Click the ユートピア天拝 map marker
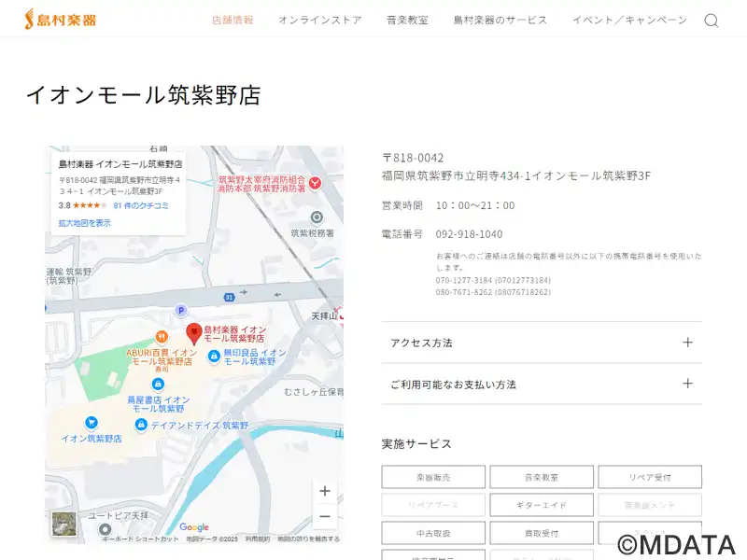The width and height of the screenshot is (747, 560). tap(105, 529)
